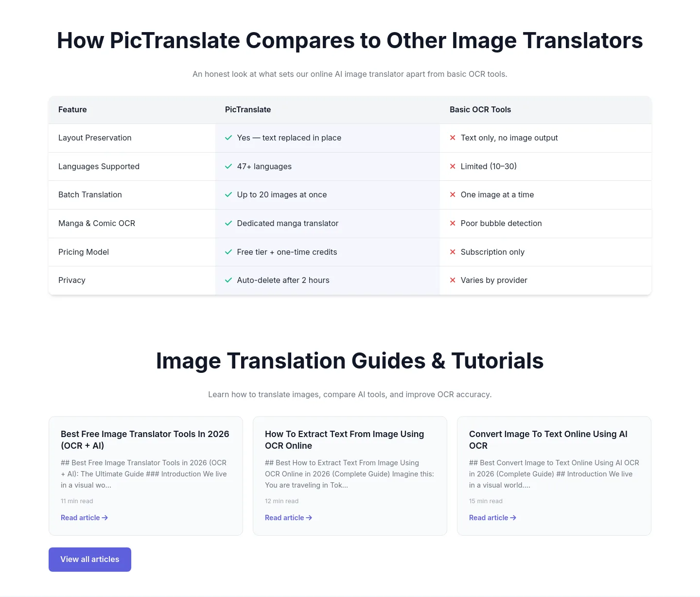Click the Up to 20 images at once text
Image resolution: width=700 pixels, height=597 pixels.
[282, 194]
